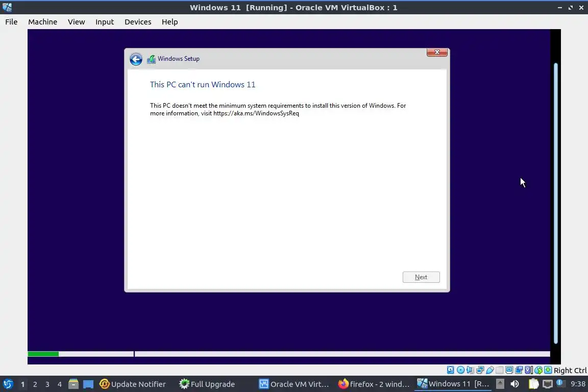Click the heading This PC can't run Windows 11

coord(203,84)
